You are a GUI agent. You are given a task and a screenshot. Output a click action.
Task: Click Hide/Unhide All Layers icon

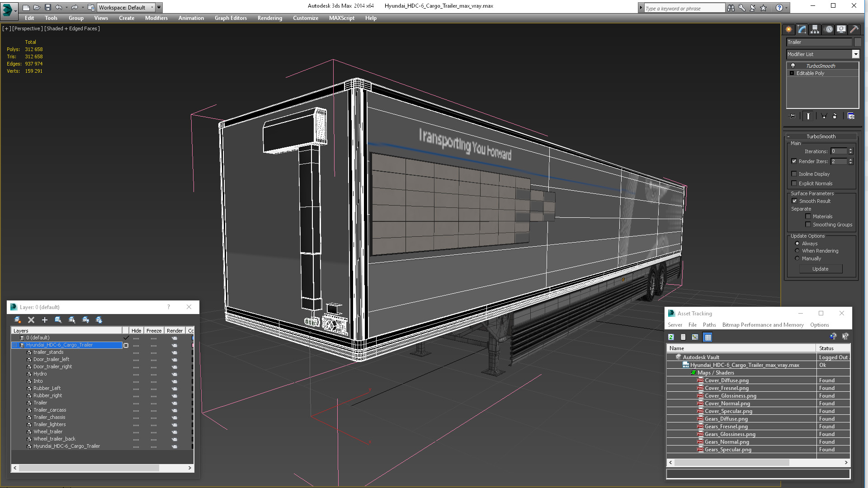85,320
